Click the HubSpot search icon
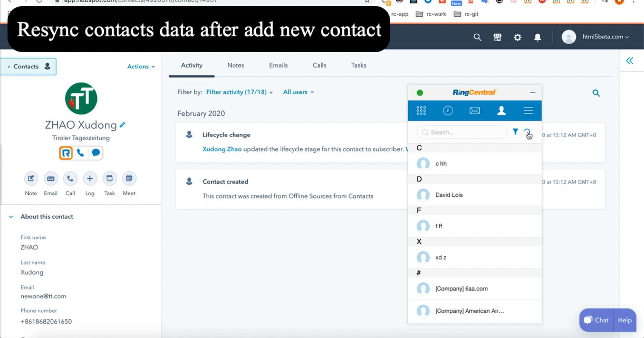 coord(477,37)
